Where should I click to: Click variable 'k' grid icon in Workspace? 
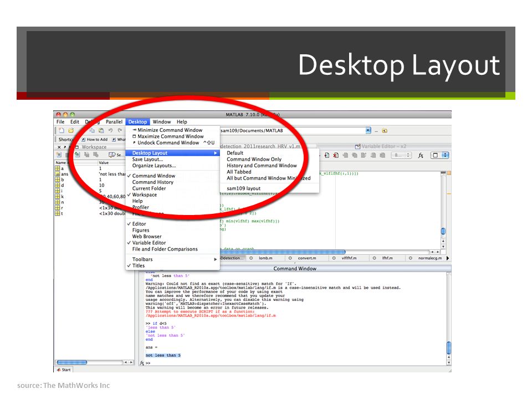(57, 196)
